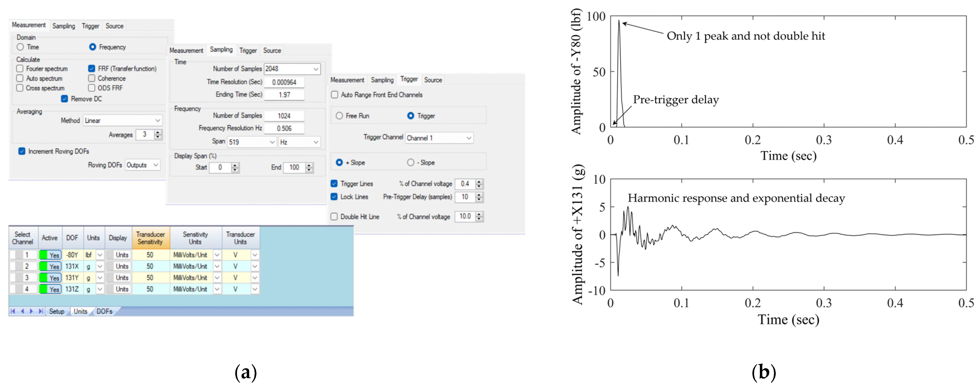The width and height of the screenshot is (980, 387).
Task: Enable the Coherence checkbox
Action: [92, 78]
